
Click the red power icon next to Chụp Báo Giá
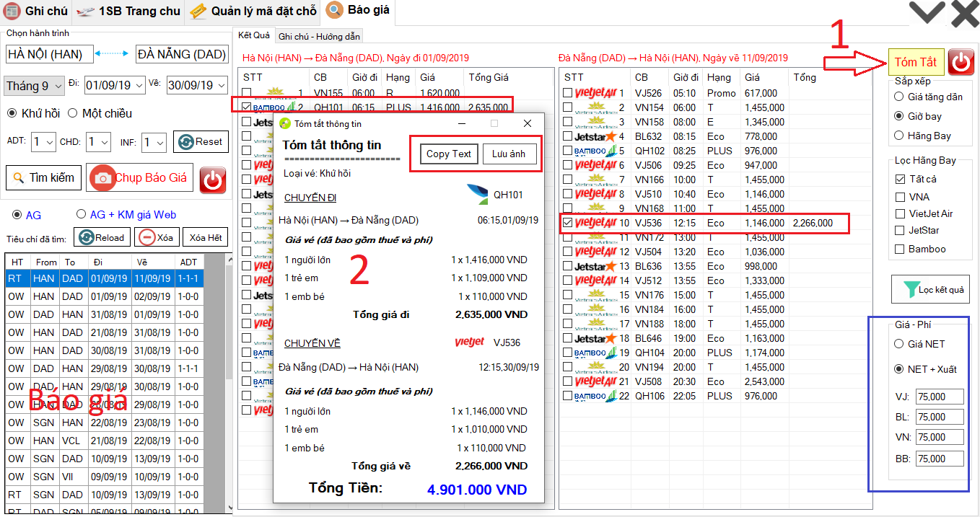pyautogui.click(x=213, y=180)
